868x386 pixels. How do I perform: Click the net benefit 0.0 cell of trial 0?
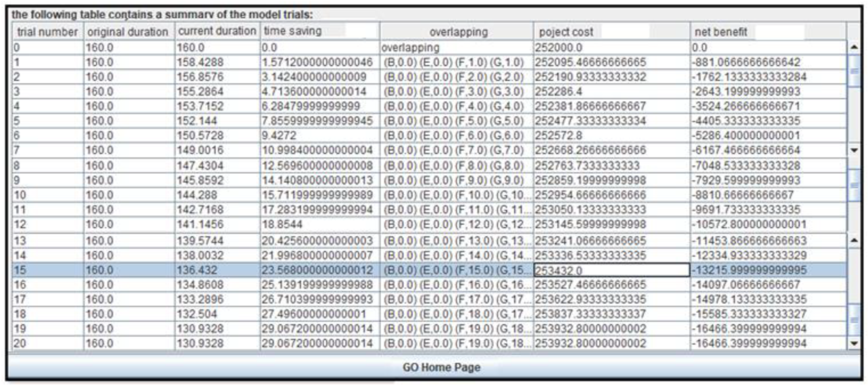point(768,47)
